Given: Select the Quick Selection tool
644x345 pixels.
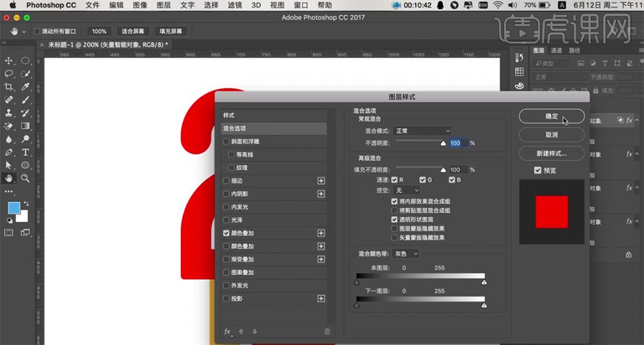Looking at the screenshot, I should (x=25, y=74).
